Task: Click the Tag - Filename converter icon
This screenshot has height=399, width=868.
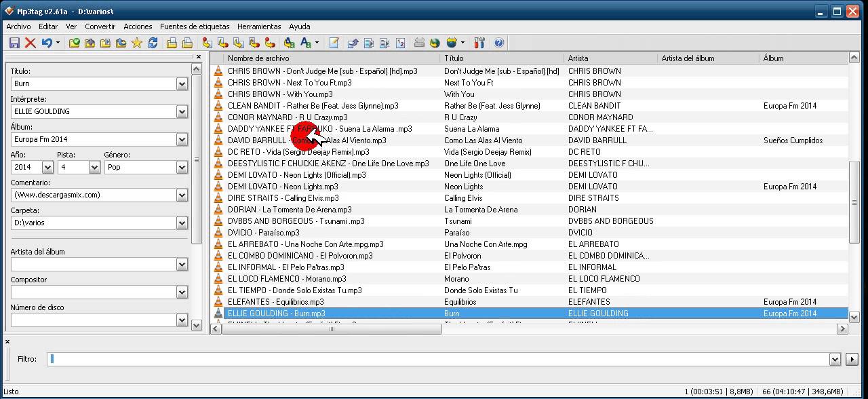Action: 208,43
